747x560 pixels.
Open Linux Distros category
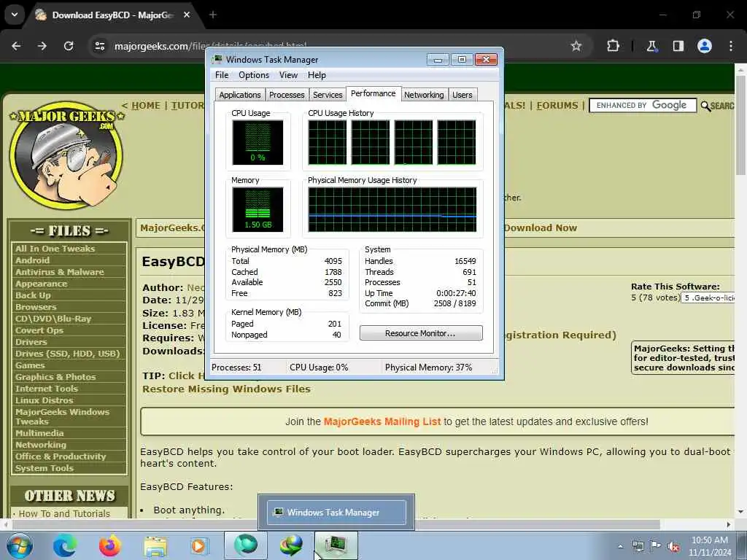point(44,400)
